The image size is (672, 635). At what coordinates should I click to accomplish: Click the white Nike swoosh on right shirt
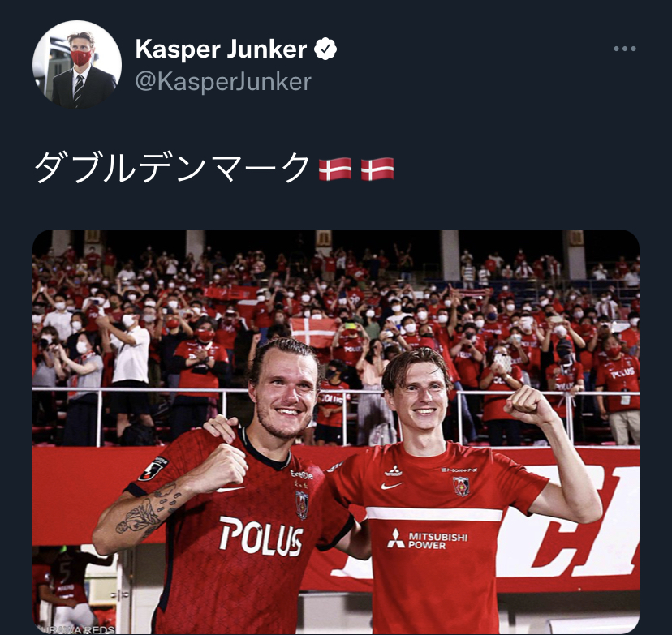[x=392, y=486]
